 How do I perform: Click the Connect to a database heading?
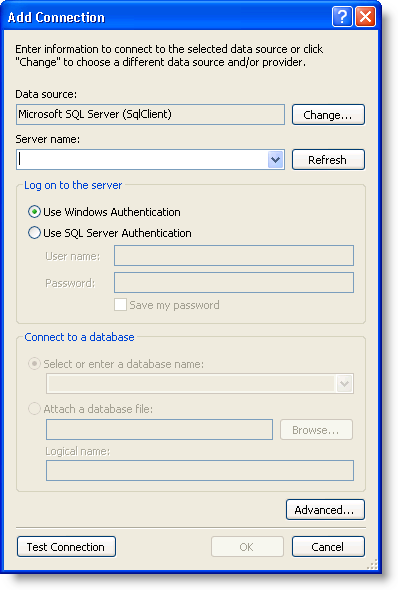(79, 337)
